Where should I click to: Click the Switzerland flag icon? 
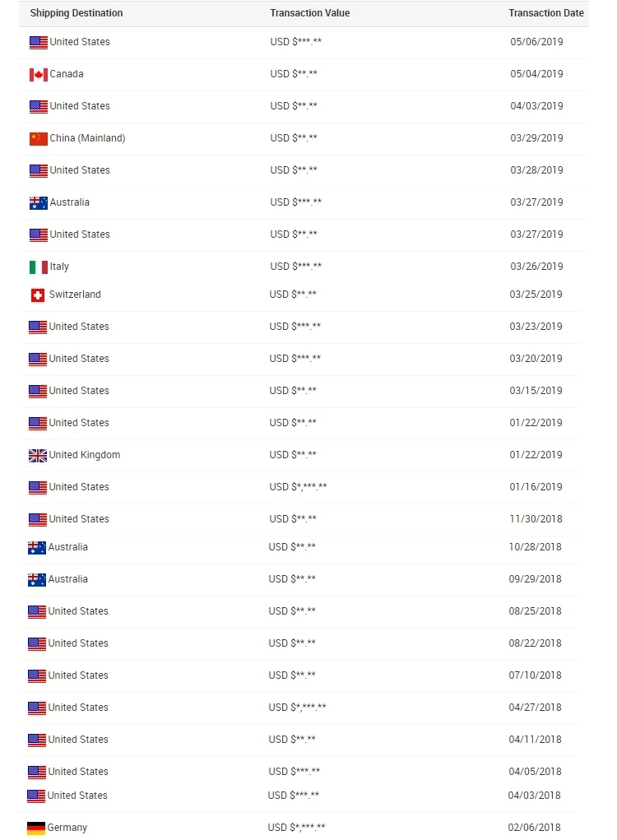click(x=37, y=295)
